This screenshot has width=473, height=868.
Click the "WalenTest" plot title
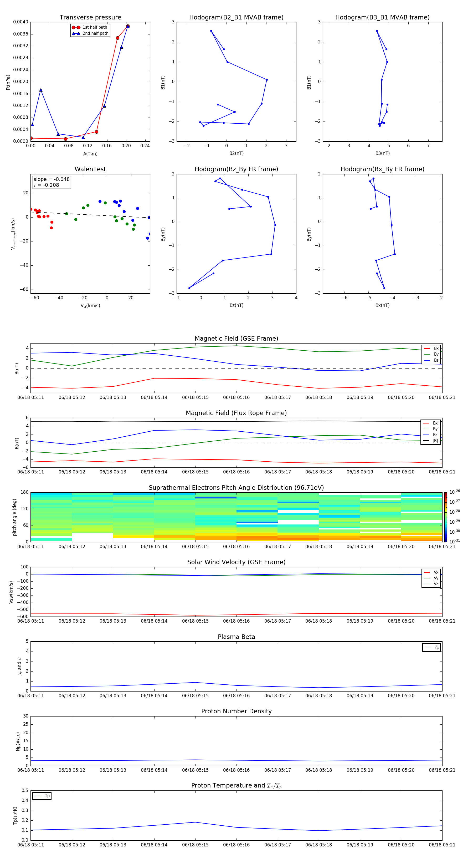(x=90, y=169)
